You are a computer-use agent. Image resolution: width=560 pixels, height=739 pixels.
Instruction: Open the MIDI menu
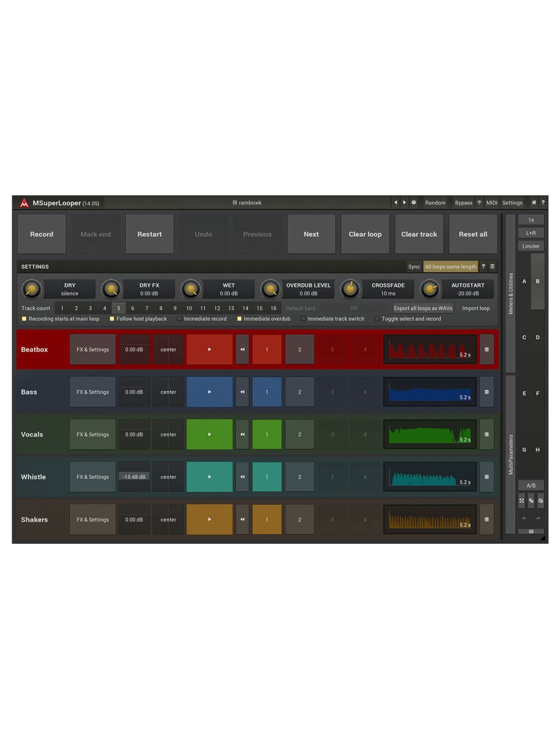(x=491, y=203)
